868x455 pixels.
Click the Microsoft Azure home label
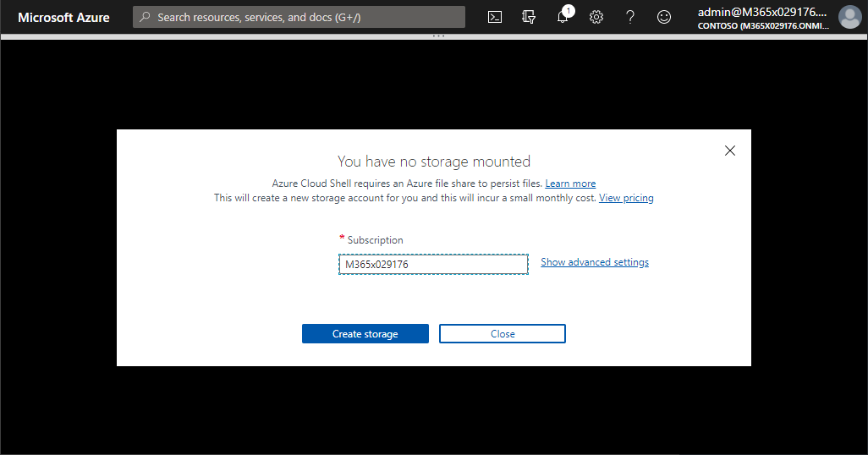click(x=63, y=17)
